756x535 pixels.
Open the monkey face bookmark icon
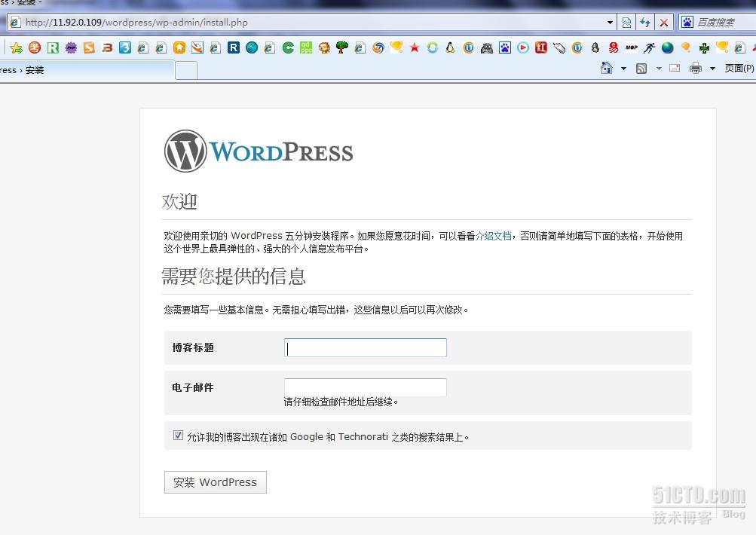pyautogui.click(x=324, y=47)
